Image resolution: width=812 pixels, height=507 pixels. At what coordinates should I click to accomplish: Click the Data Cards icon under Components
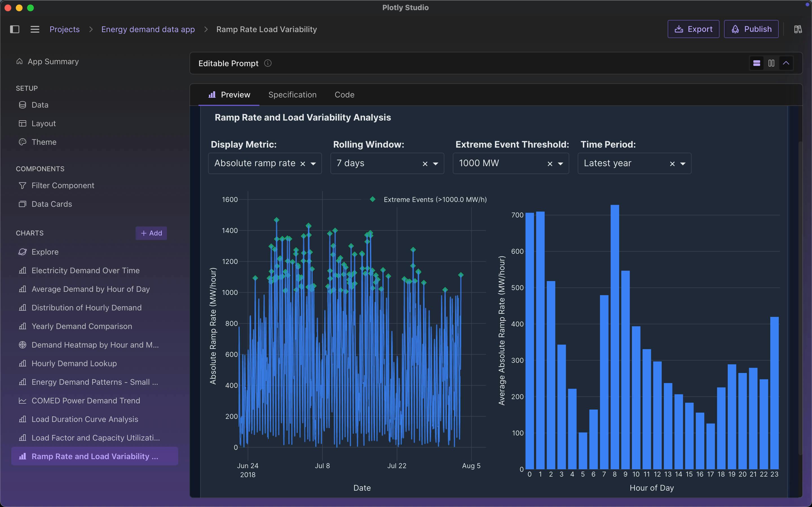(x=22, y=204)
